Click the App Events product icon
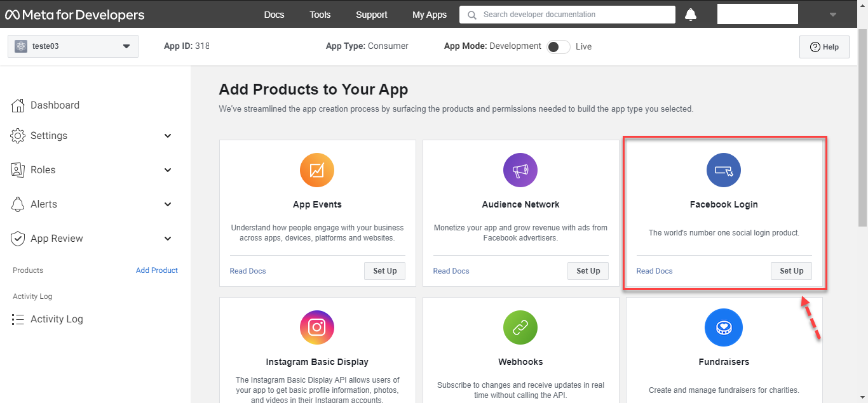 tap(317, 170)
